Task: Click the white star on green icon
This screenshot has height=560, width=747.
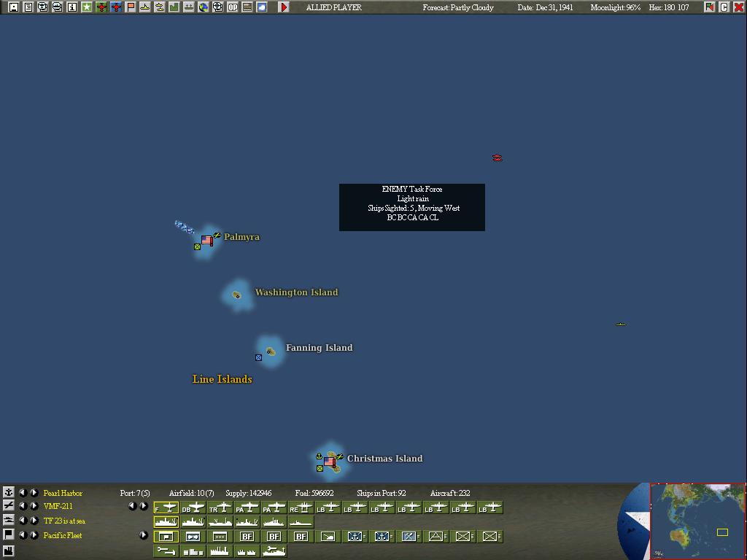Action: (87, 7)
